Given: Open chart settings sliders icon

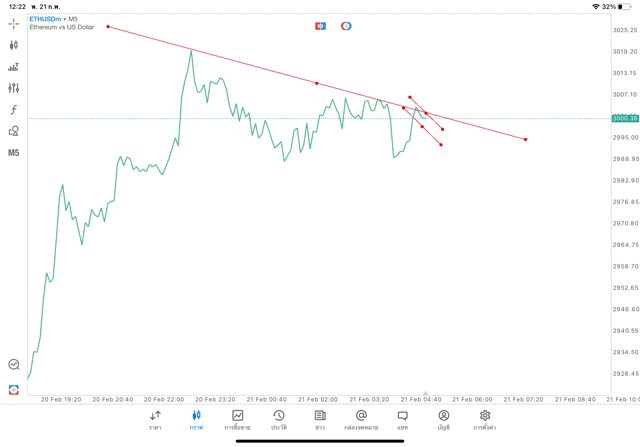Looking at the screenshot, I should (14, 88).
